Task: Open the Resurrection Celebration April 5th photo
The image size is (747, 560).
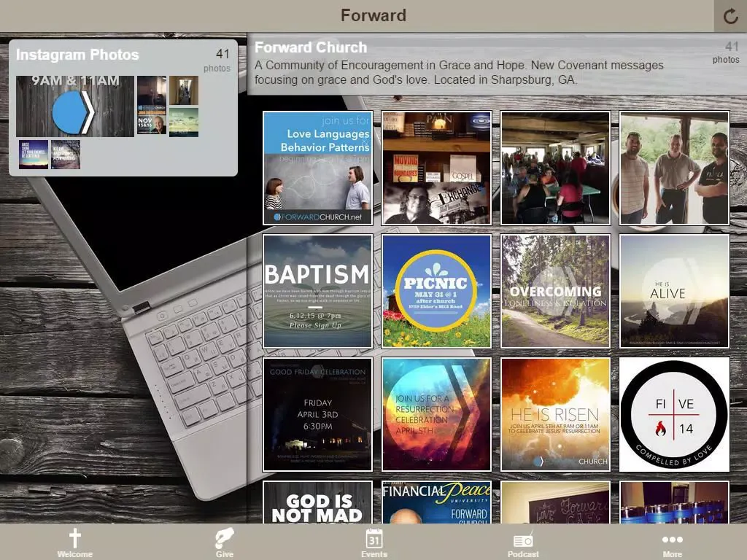Action: pos(436,415)
